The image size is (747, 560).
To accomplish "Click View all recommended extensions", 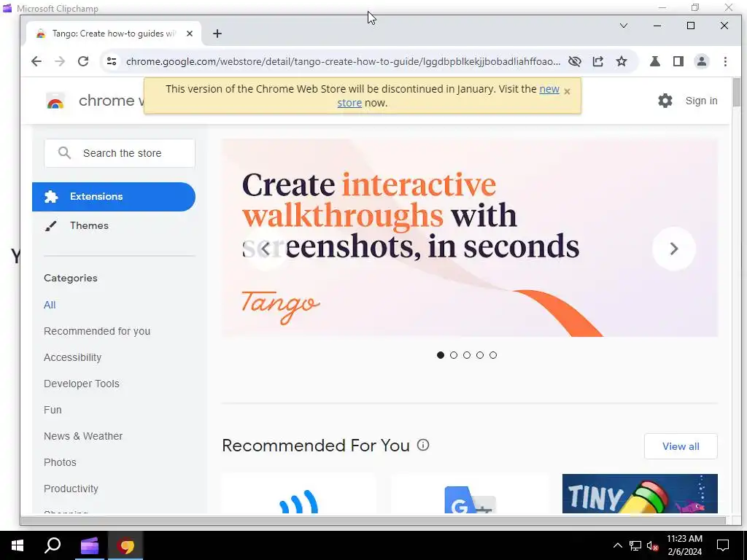I will 681,446.
